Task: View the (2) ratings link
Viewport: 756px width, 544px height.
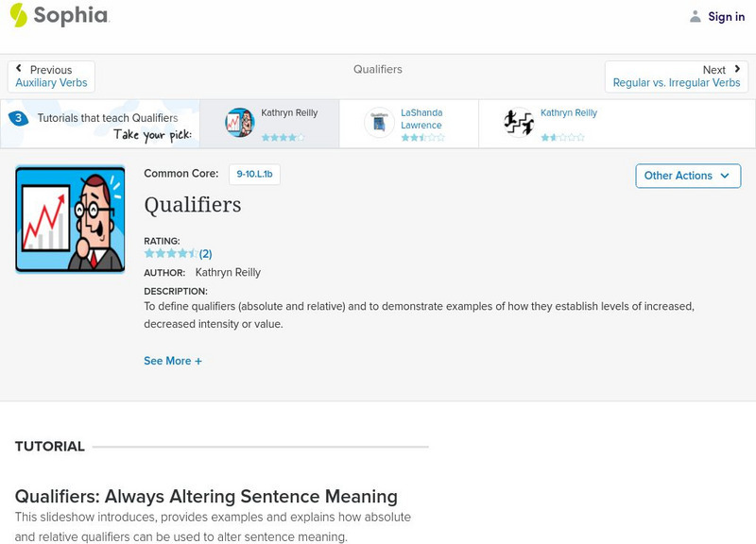Action: pyautogui.click(x=206, y=253)
